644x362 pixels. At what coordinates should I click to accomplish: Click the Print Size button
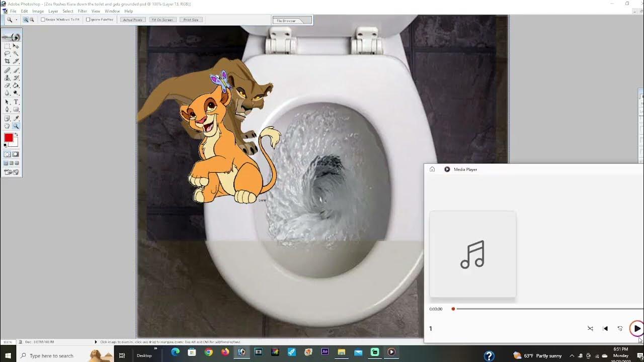191,20
